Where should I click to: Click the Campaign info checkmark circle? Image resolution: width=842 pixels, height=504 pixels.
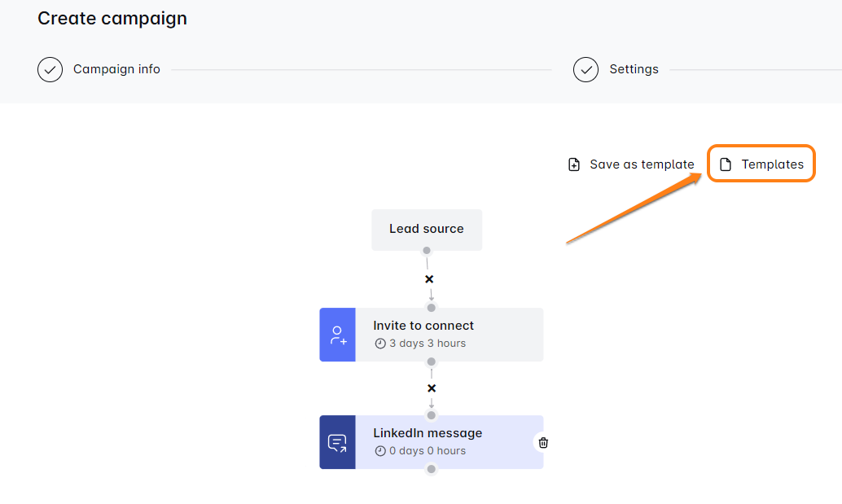pos(50,70)
